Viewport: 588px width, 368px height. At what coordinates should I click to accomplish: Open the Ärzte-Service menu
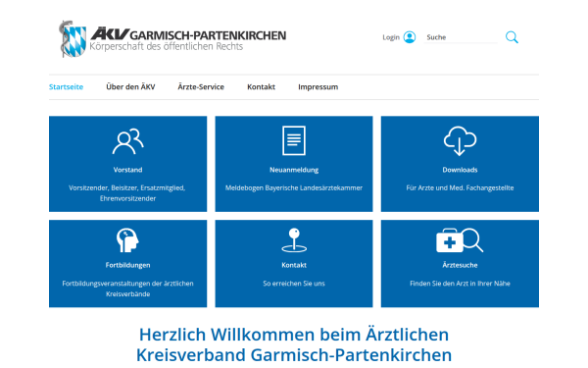[201, 87]
